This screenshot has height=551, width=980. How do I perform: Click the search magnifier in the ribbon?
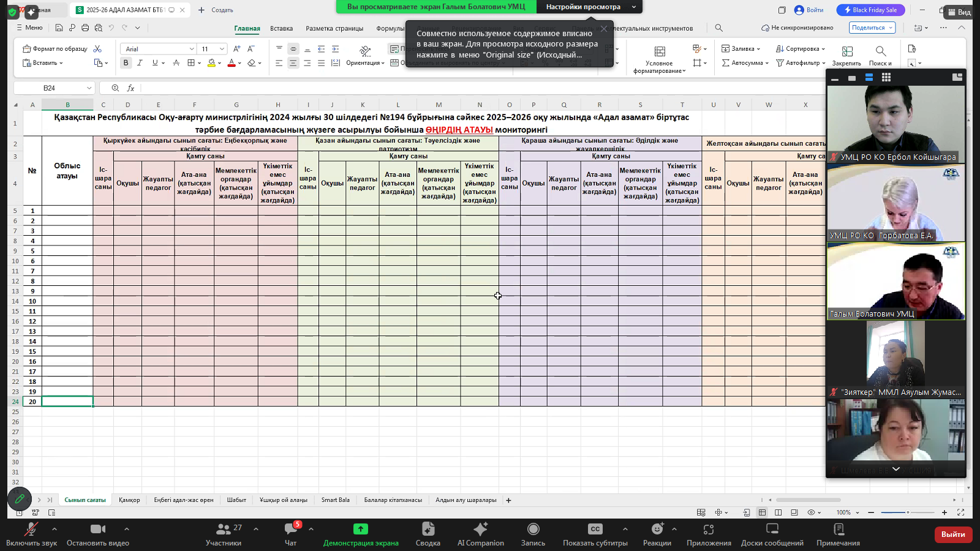(719, 28)
